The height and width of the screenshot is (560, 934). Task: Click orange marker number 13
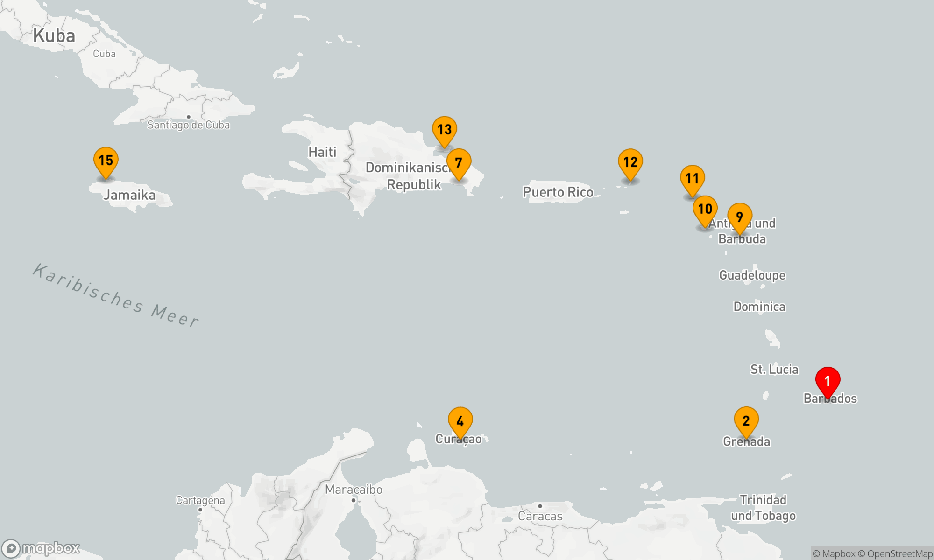tap(444, 130)
